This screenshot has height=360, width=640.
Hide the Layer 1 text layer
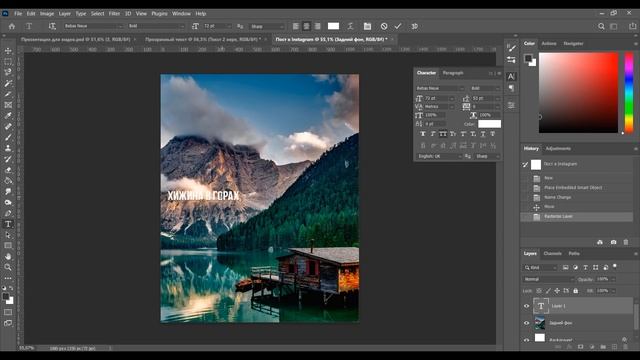click(527, 306)
